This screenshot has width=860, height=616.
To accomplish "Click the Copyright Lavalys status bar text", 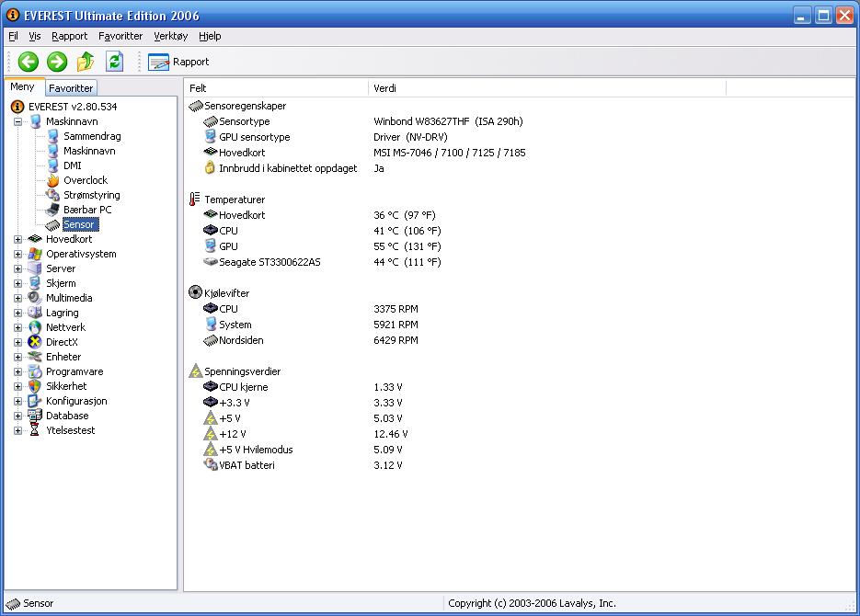I will tap(532, 603).
